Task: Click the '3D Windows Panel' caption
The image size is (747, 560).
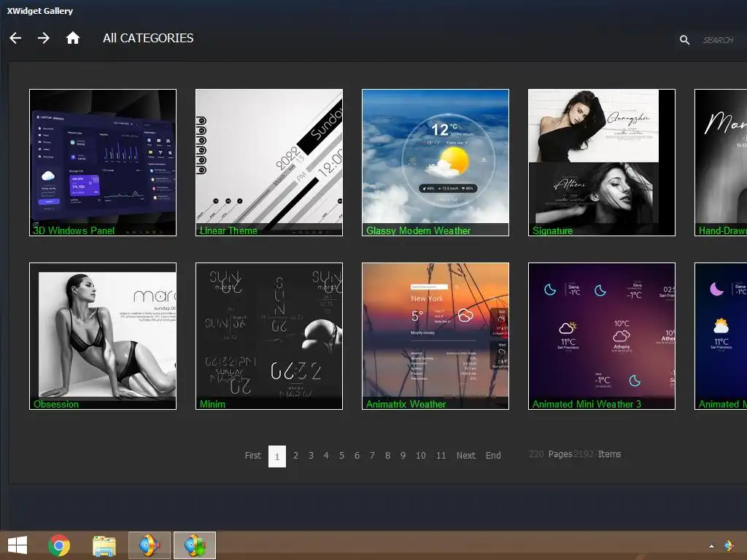Action: (x=74, y=231)
